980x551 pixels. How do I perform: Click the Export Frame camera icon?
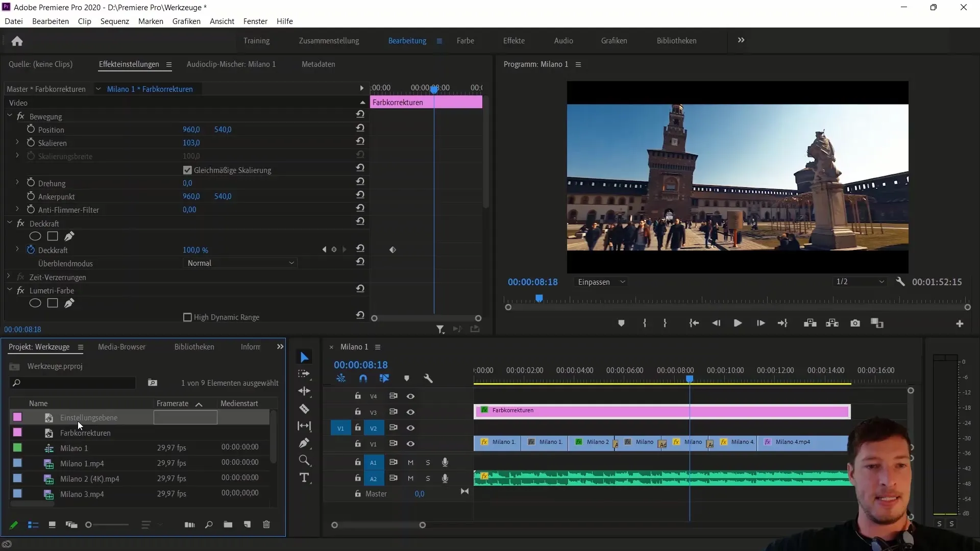coord(855,323)
